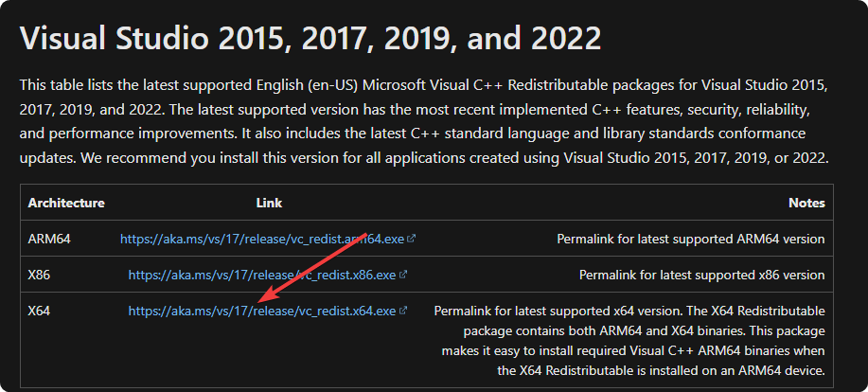Open the vc_redist.arm64.exe download link
The height and width of the screenshot is (392, 868).
263,240
